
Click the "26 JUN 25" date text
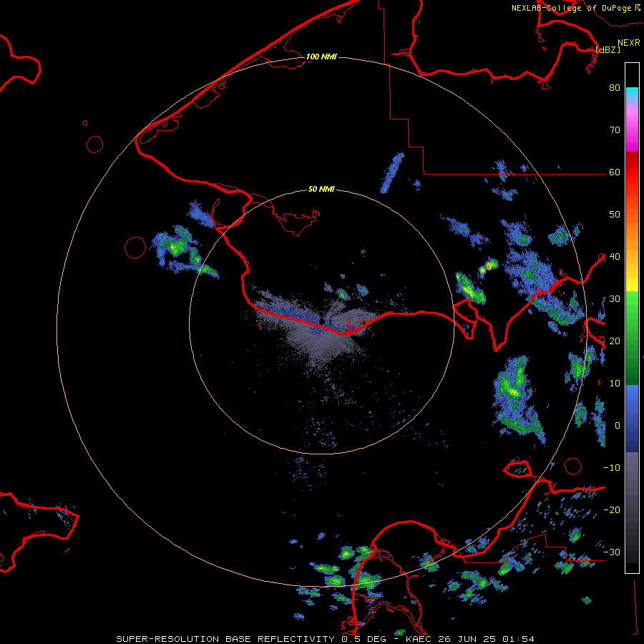[467, 639]
